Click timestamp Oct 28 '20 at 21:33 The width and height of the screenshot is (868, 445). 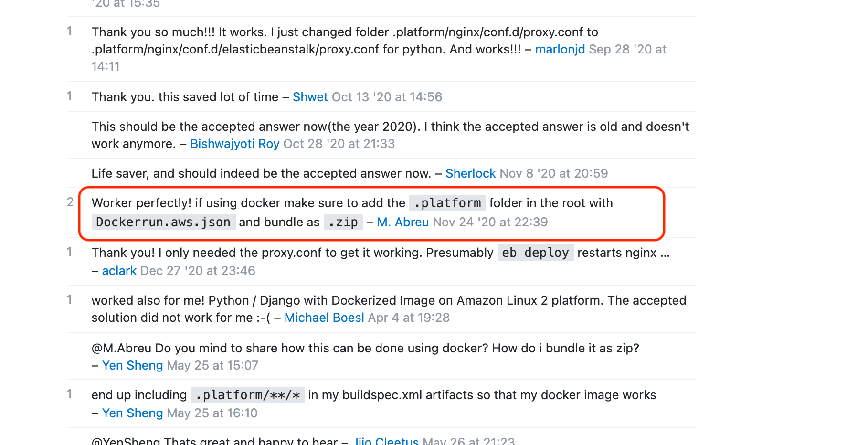(x=339, y=144)
